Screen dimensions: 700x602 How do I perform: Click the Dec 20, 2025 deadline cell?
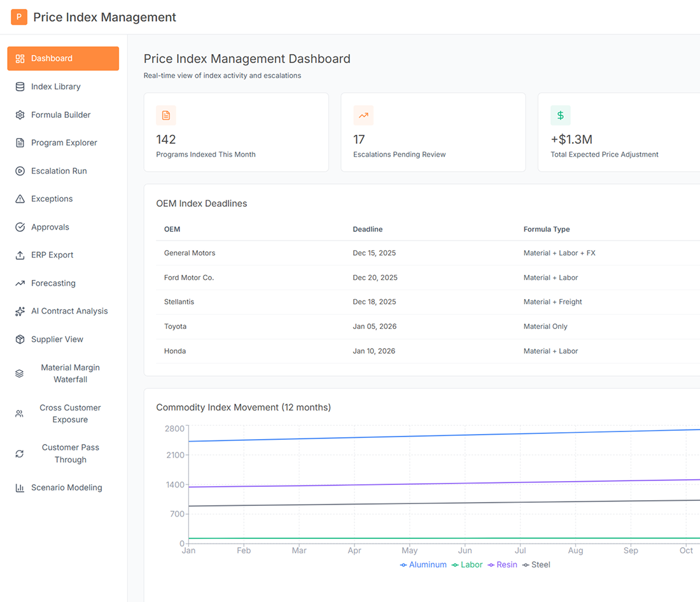[x=375, y=278]
